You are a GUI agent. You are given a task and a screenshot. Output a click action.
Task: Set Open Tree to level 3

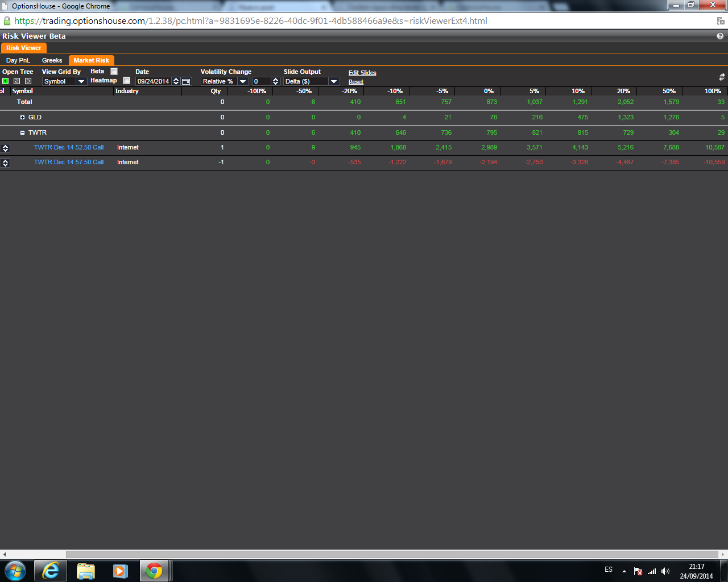(28, 81)
